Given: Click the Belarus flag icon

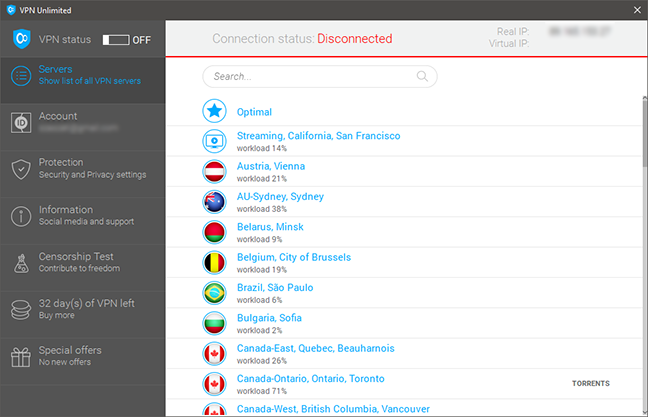Looking at the screenshot, I should (214, 232).
